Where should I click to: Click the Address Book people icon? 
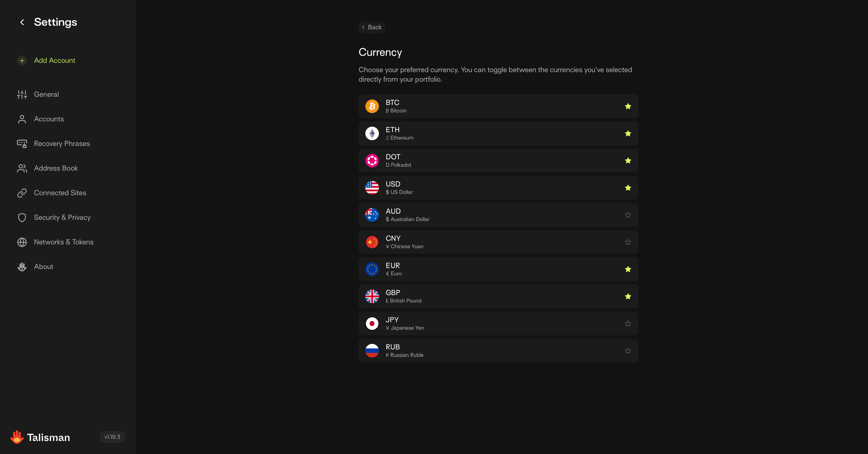[22, 168]
